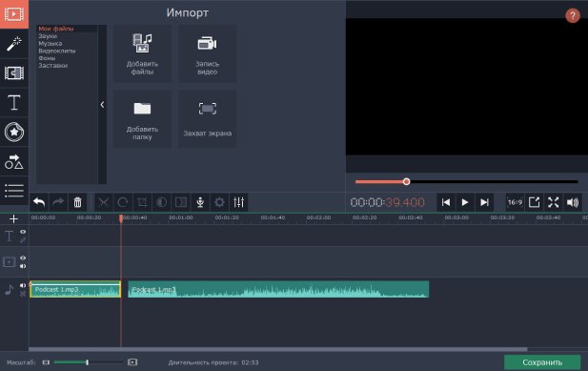Skip to the next frame
The image size is (588, 371).
[x=484, y=202]
